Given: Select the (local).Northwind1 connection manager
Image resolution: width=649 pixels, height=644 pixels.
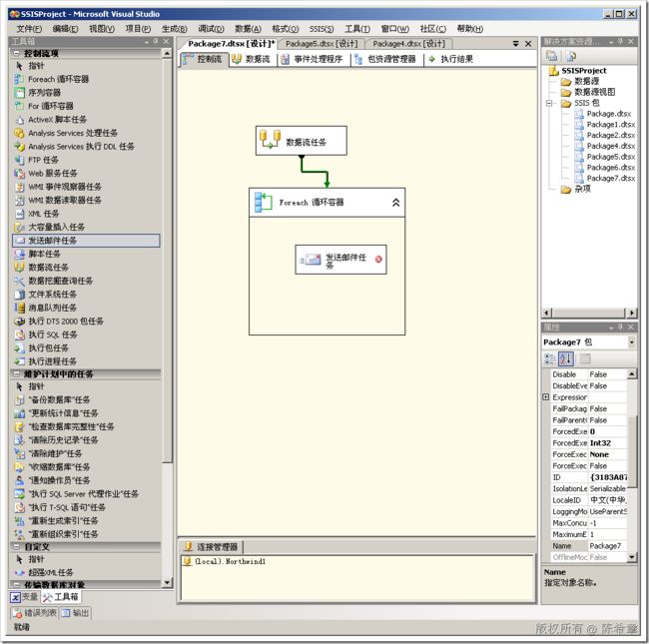Looking at the screenshot, I should pos(226,562).
